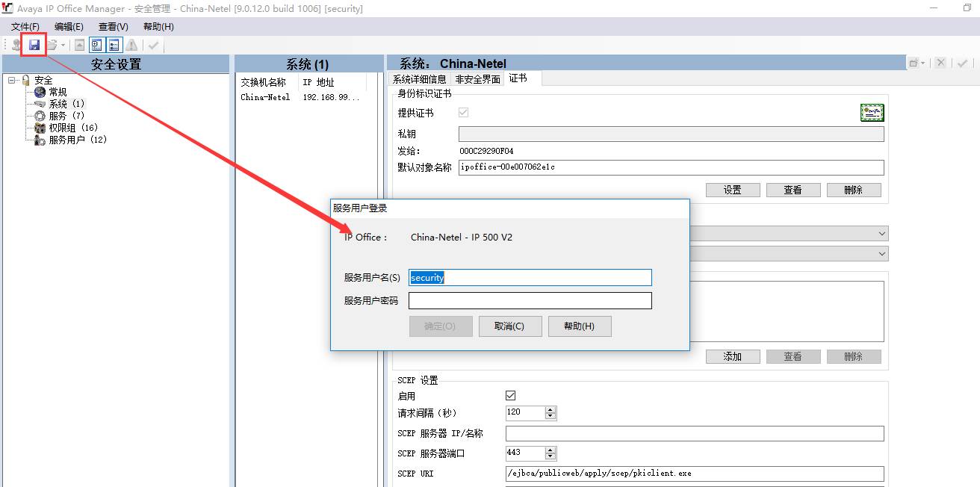The width and height of the screenshot is (980, 487).
Task: Switch to the 证书 tab
Action: [x=522, y=78]
